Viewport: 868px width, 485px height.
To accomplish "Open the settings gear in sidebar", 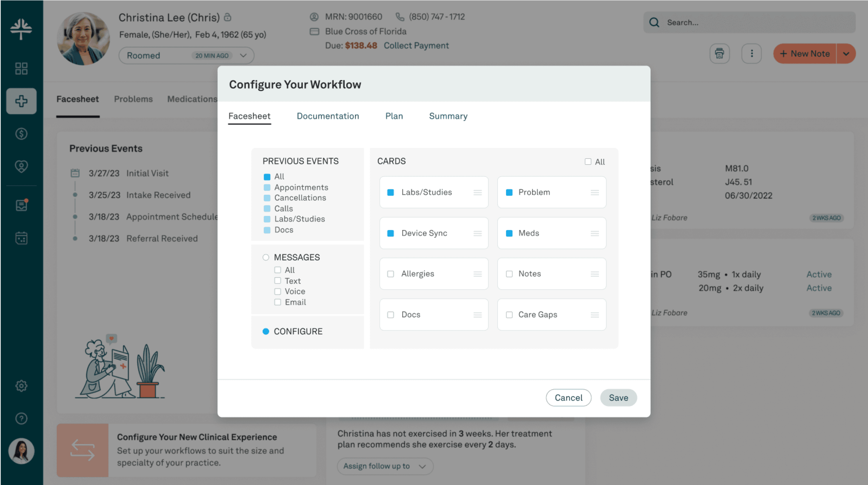I will (x=21, y=386).
